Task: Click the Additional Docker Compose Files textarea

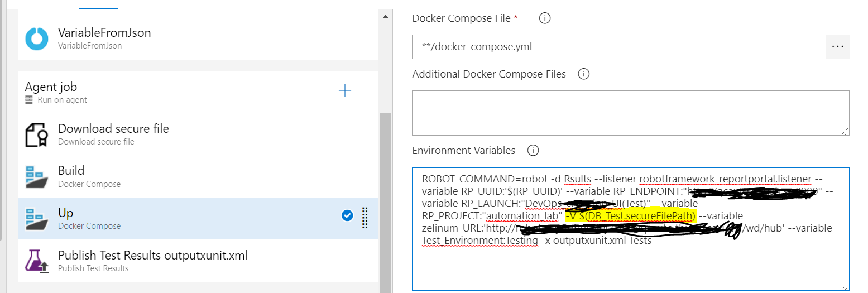Action: [x=631, y=113]
